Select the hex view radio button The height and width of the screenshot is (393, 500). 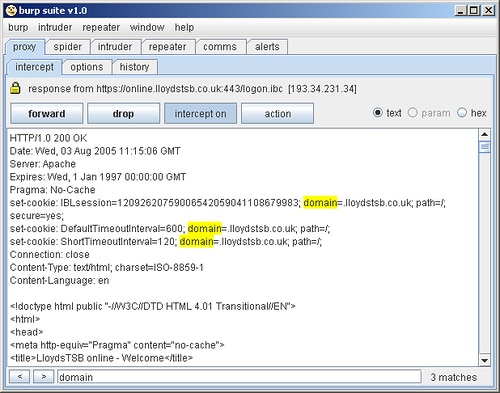click(x=462, y=113)
